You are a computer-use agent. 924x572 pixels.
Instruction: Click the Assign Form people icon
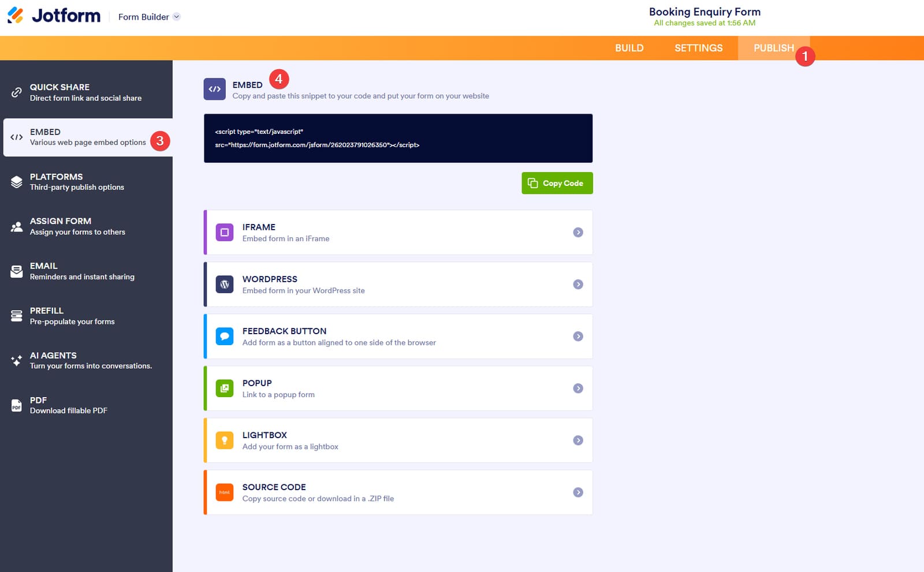point(17,226)
